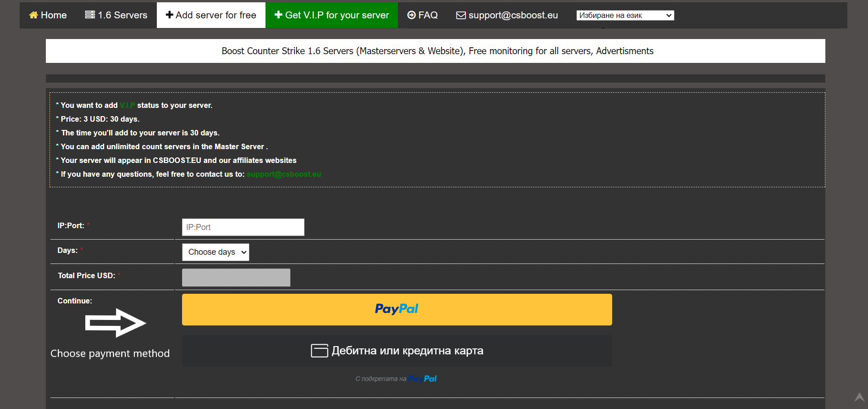Click the 'Your server will appear in CSBOOST.EU' line
868x409 pixels.
(x=176, y=160)
